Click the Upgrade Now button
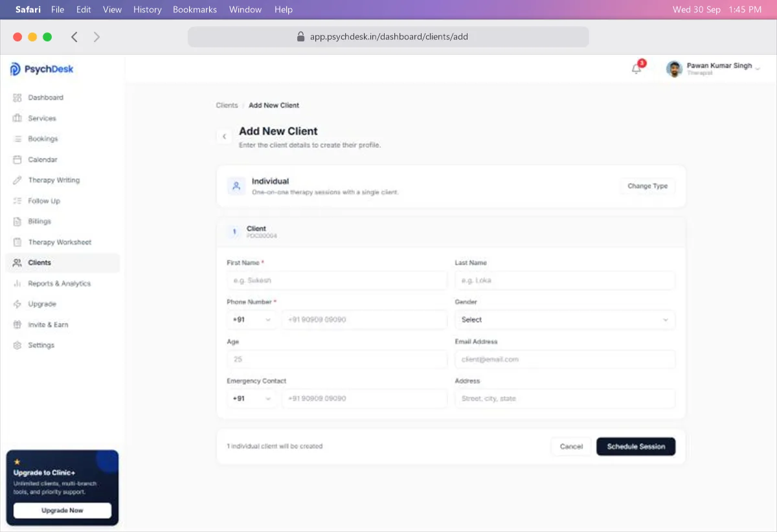This screenshot has width=777, height=532. [x=62, y=511]
